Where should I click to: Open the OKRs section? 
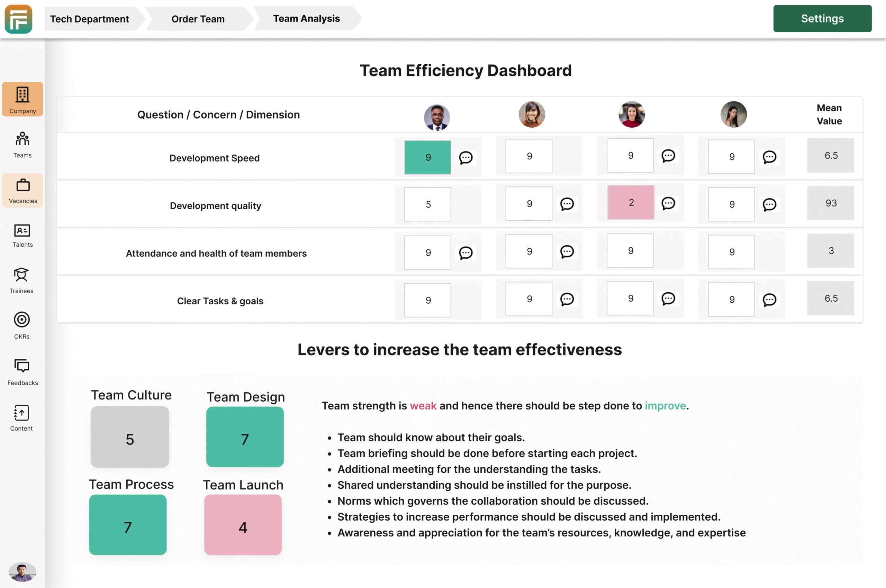click(22, 325)
